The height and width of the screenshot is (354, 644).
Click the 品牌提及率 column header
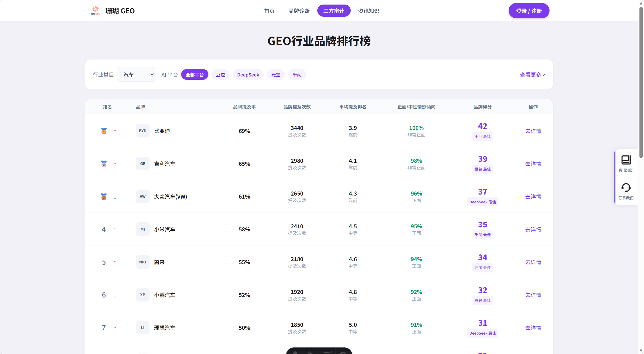(244, 107)
